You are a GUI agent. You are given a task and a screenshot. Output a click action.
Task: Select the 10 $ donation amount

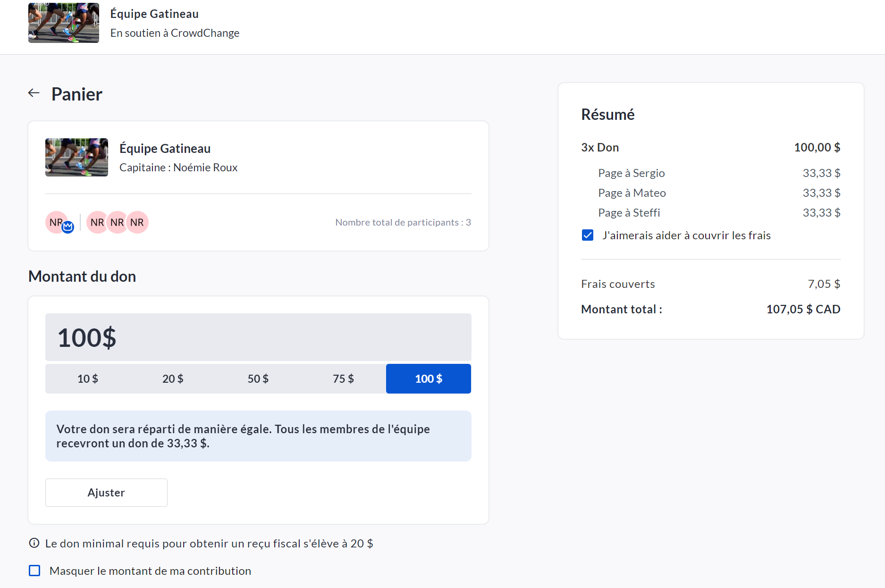[88, 378]
